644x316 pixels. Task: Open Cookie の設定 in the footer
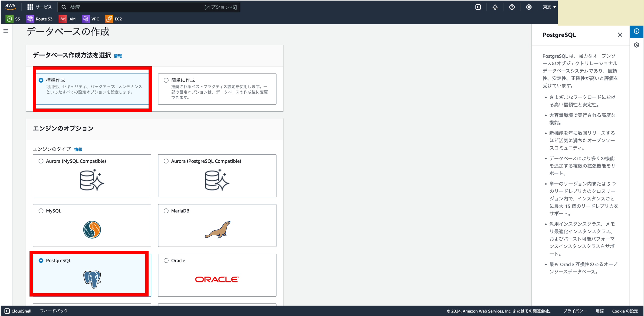[x=625, y=311]
